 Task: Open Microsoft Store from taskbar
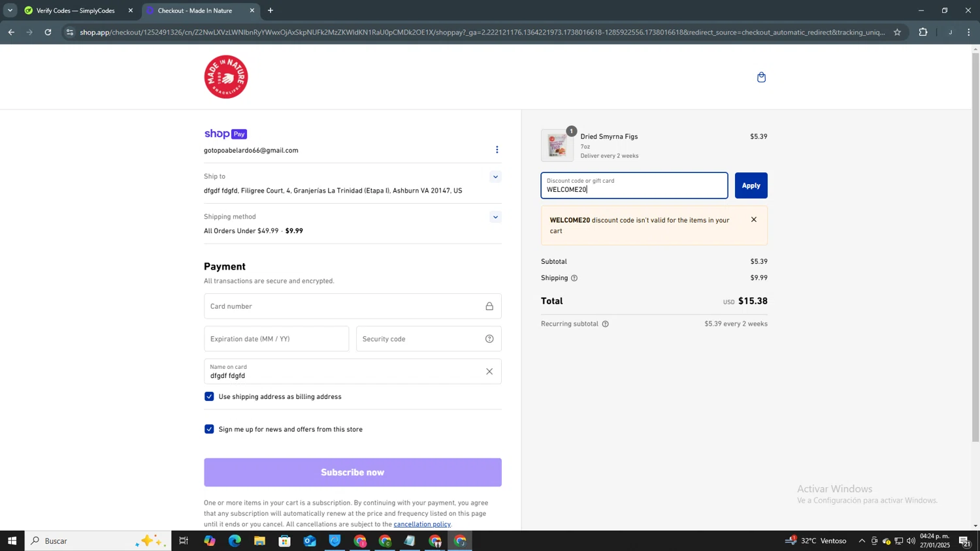coord(284,541)
